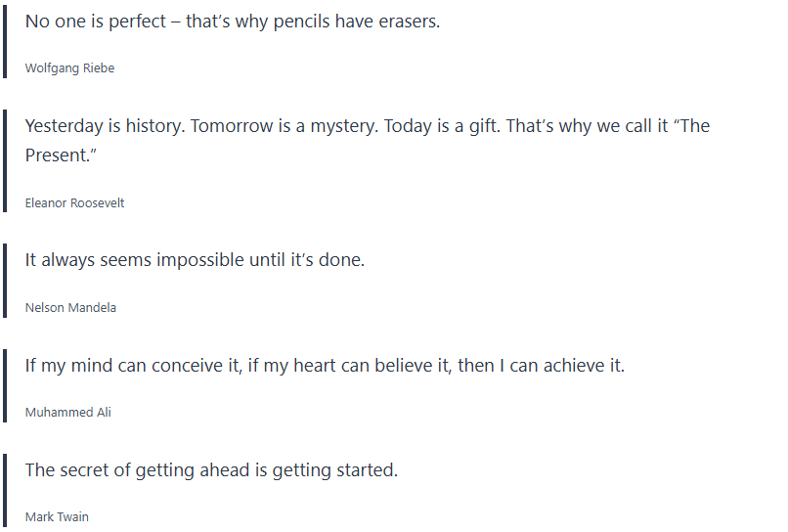Click the author name Eleanor Roosevelt
This screenshot has height=532, width=788.
click(x=74, y=203)
